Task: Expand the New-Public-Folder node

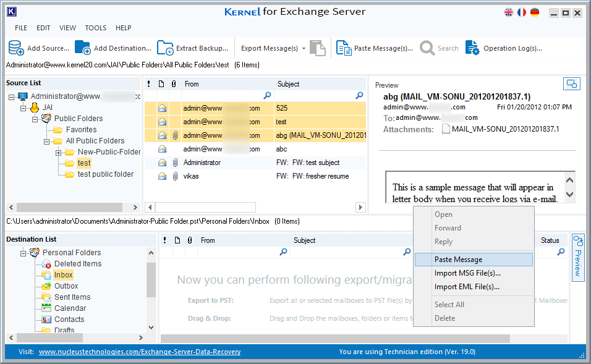Action: pyautogui.click(x=58, y=153)
